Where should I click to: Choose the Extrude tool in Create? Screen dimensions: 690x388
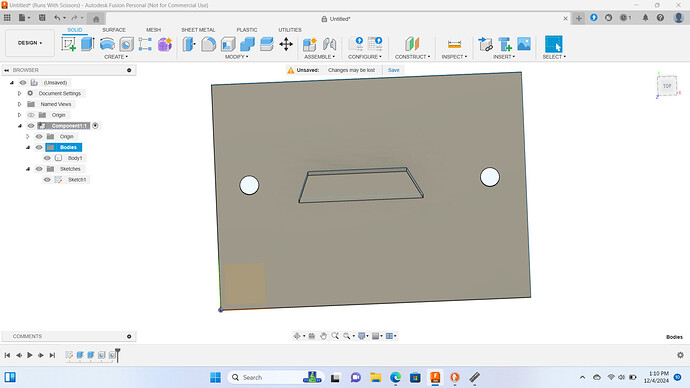pyautogui.click(x=88, y=44)
